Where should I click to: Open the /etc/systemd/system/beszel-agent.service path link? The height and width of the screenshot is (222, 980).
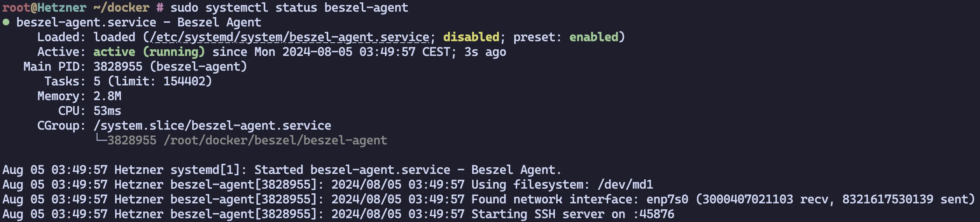click(x=289, y=37)
